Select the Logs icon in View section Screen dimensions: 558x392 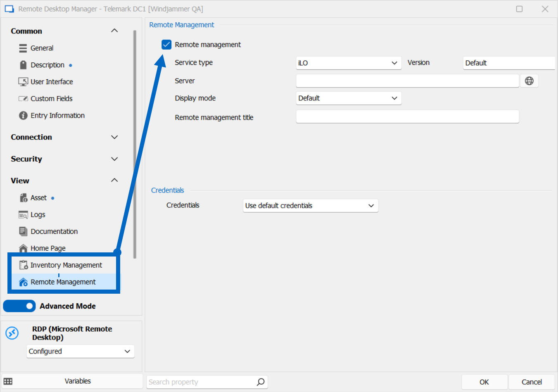pos(23,214)
